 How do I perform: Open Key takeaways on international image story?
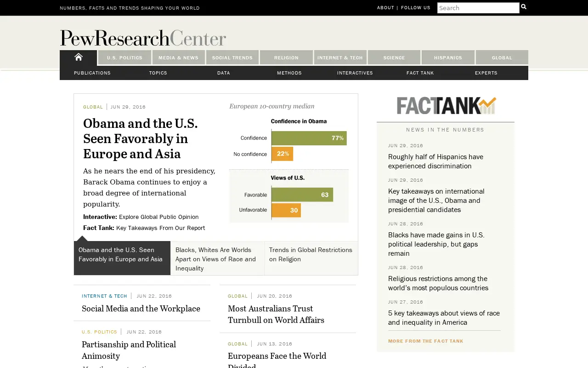click(436, 201)
